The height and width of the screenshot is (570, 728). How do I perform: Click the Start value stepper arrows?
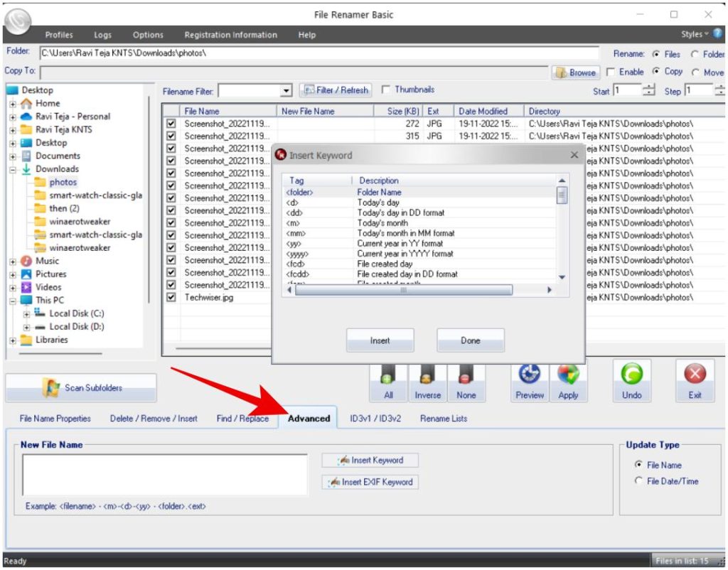pyautogui.click(x=649, y=90)
